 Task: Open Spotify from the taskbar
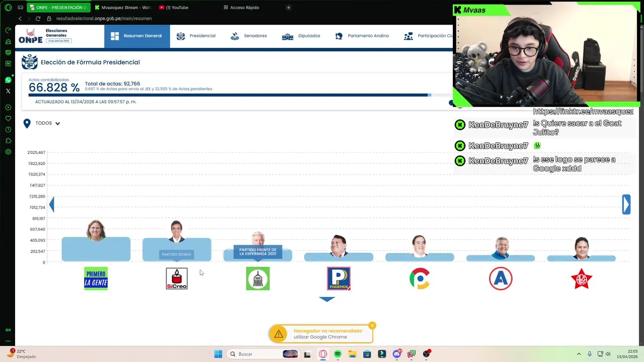coord(338,354)
